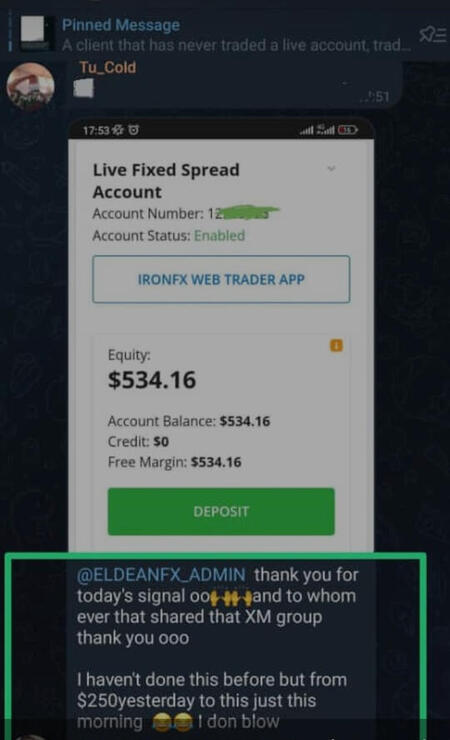The width and height of the screenshot is (450, 740).
Task: Select the $534.16 equity amount
Action: click(x=152, y=380)
